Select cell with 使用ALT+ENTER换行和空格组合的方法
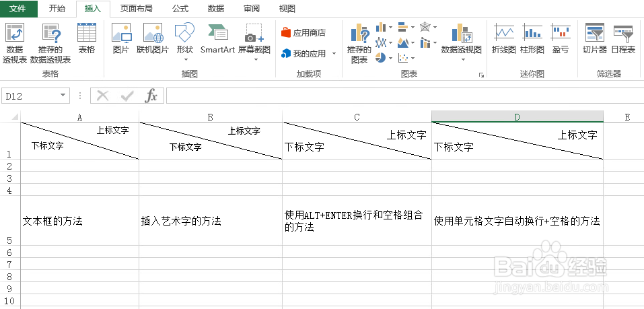This screenshot has height=309, width=644. [357, 221]
